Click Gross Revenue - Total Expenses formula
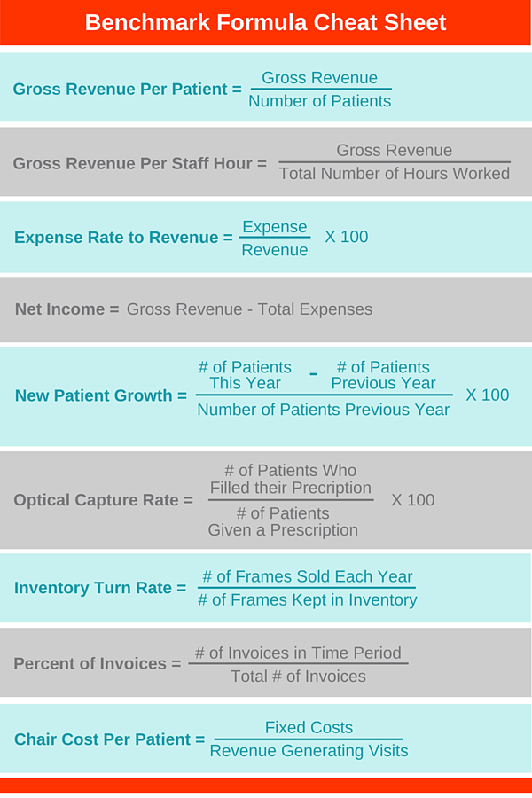The height and width of the screenshot is (798, 532). click(249, 309)
